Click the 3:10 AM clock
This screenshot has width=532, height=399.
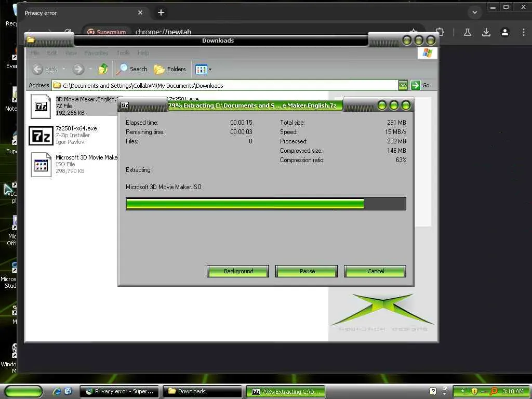click(513, 391)
